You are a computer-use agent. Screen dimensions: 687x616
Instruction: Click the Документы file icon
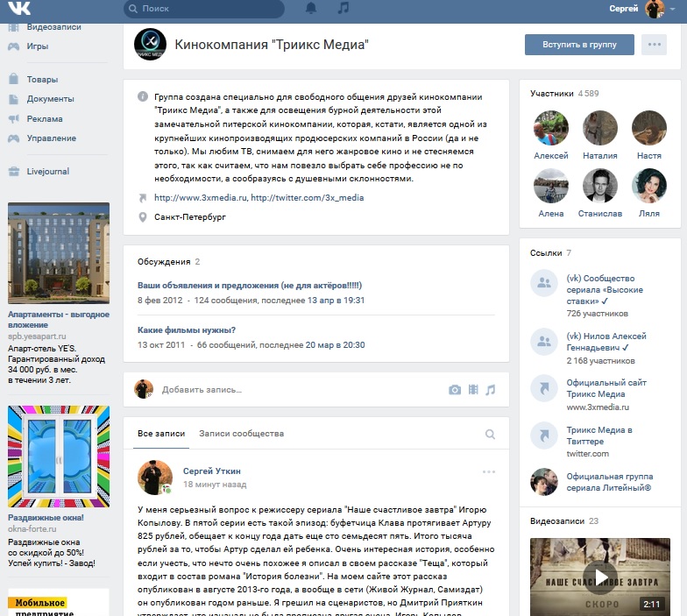(x=14, y=99)
